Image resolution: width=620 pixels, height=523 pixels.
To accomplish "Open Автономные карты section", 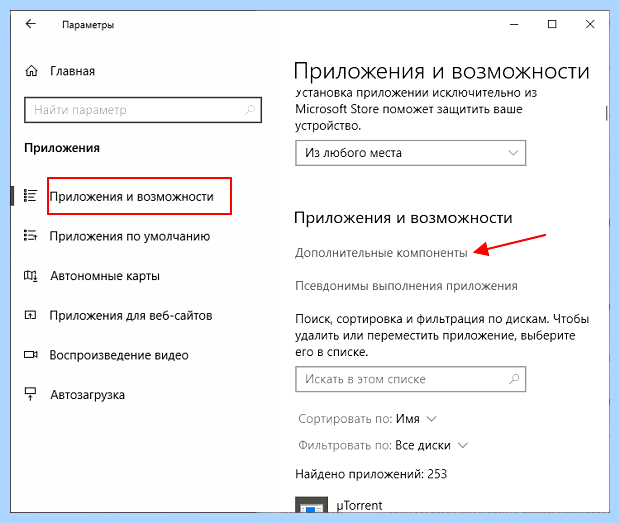I will 105,276.
